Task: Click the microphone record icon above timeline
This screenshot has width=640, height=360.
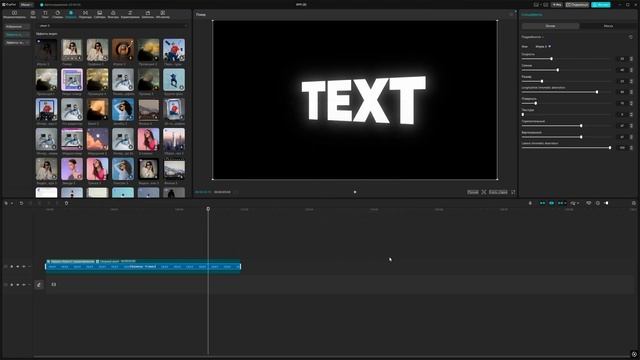Action: [x=530, y=203]
